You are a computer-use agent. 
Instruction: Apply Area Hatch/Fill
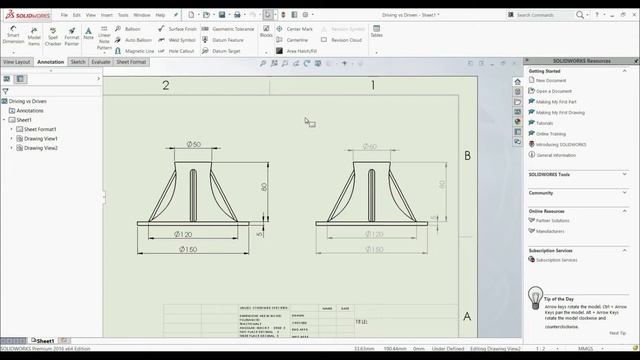296,51
